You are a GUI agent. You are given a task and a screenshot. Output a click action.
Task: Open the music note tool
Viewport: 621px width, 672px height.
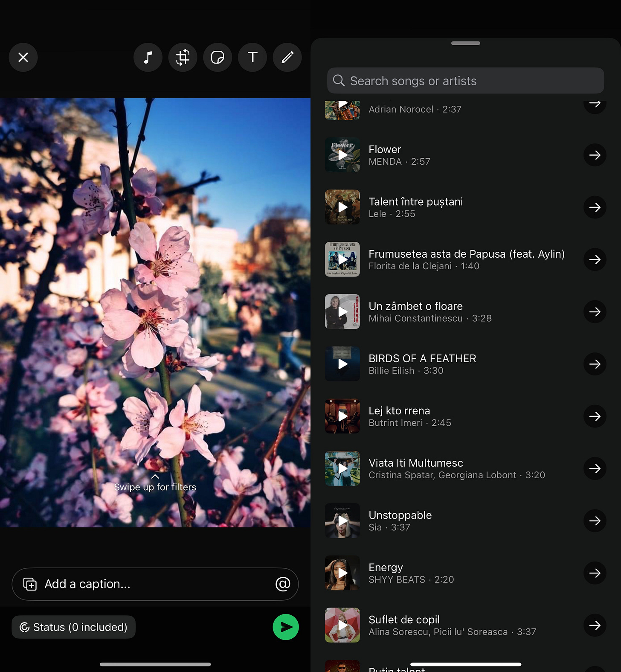148,57
